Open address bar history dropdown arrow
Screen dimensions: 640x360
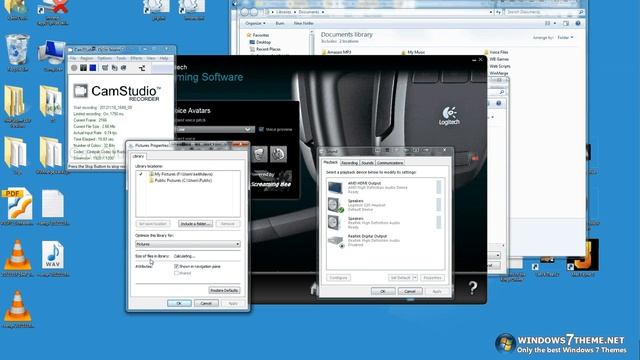[491, 12]
